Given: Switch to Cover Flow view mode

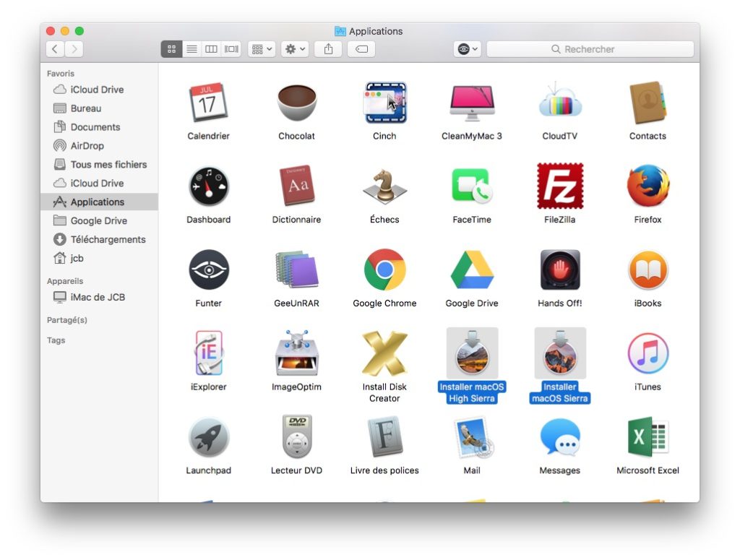Looking at the screenshot, I should tap(231, 49).
